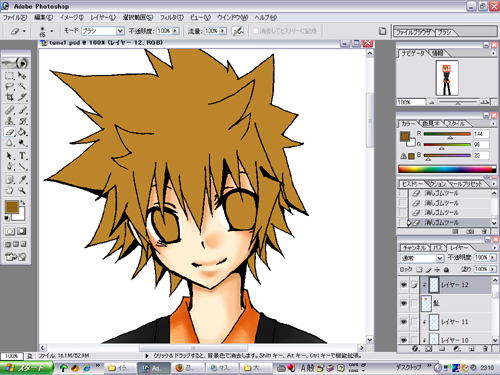Viewport: 500px width, 375px height.
Task: Click the R color slider in Color panel
Action: [x=447, y=134]
